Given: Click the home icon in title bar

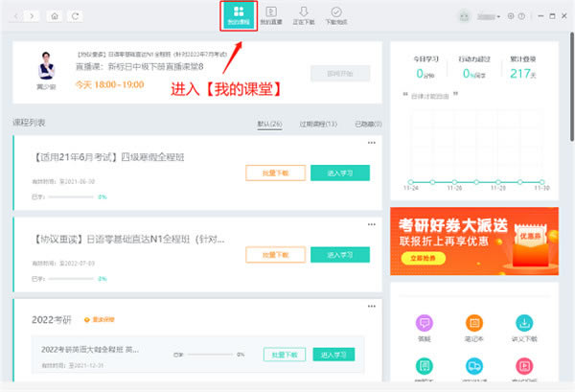Looking at the screenshot, I should 56,16.
